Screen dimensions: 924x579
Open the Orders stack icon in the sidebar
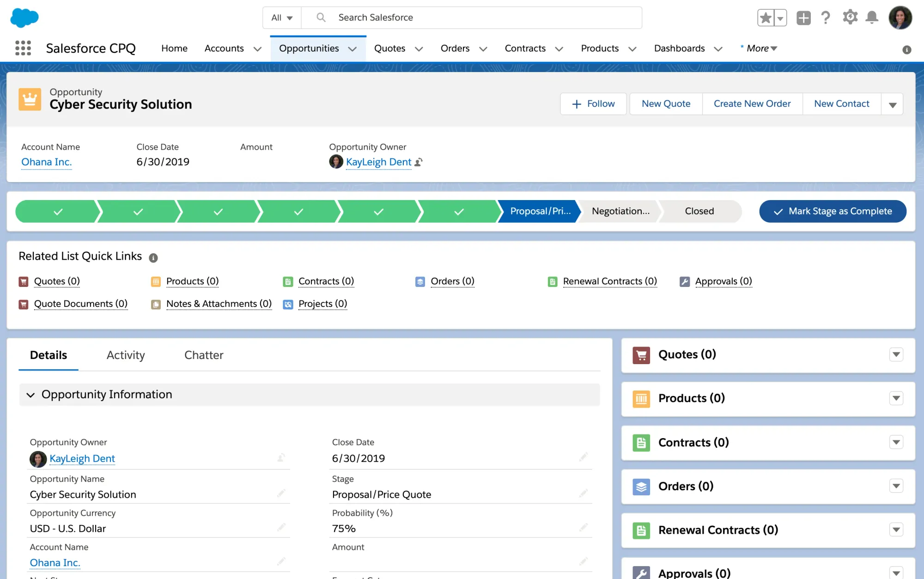coord(641,486)
